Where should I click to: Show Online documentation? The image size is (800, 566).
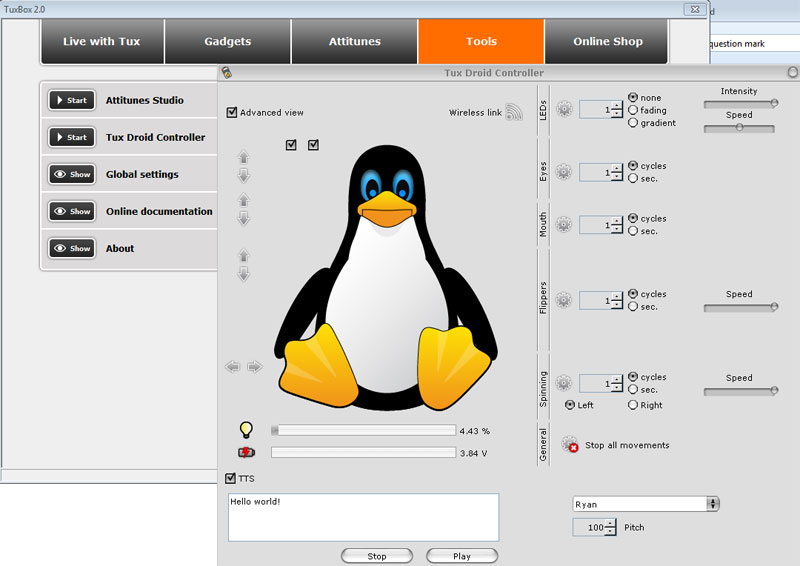(x=72, y=211)
